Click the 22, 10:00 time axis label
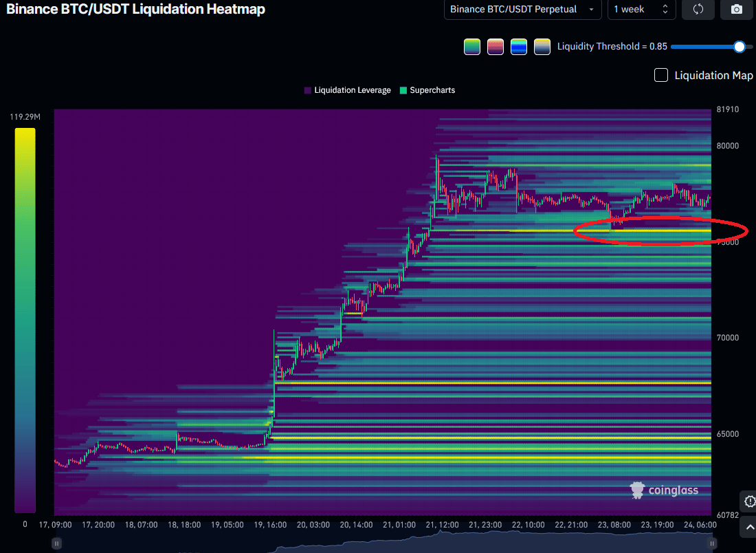Viewport: 756px width, 553px height. (528, 525)
